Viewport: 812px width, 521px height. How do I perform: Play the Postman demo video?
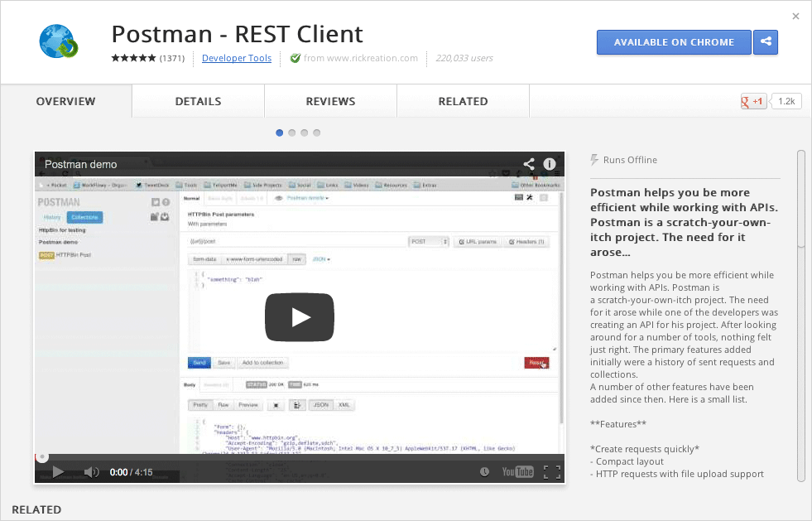click(x=300, y=317)
